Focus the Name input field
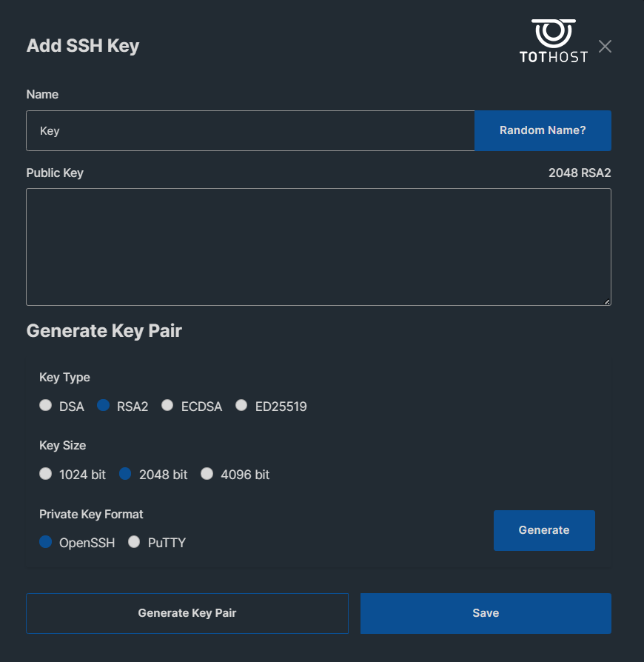Image resolution: width=644 pixels, height=662 pixels. tap(250, 130)
